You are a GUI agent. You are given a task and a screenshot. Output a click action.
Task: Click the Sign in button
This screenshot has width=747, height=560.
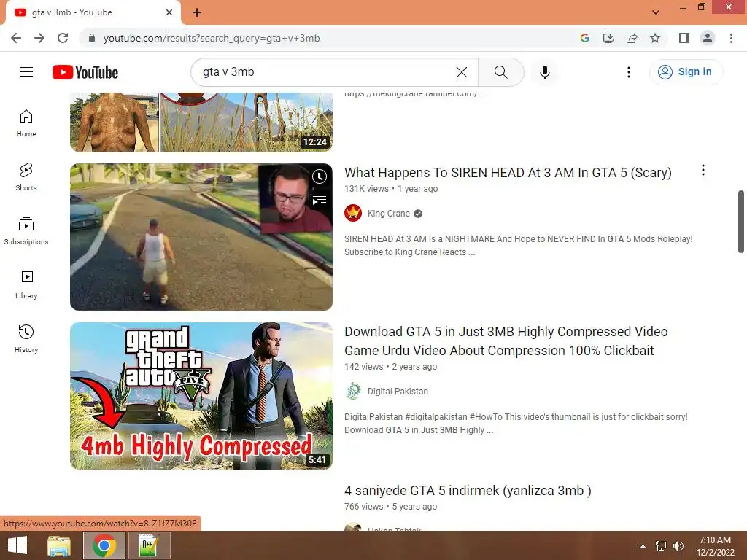[x=686, y=72]
